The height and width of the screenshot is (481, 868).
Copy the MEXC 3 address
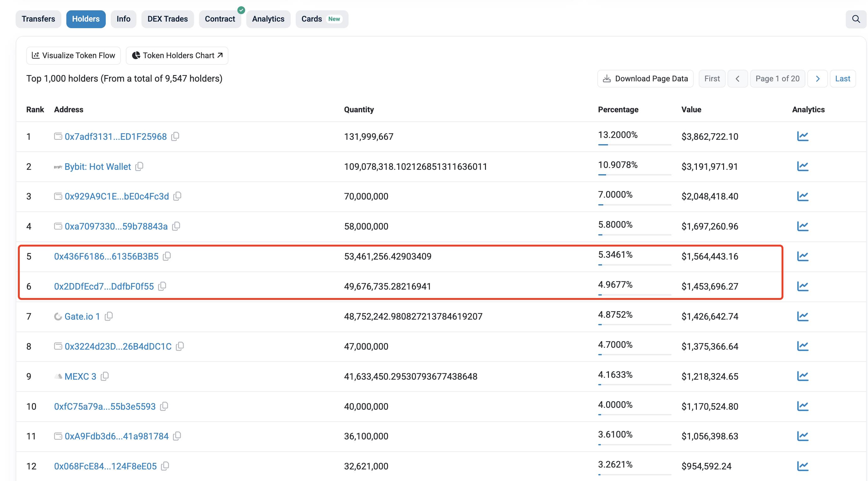(x=105, y=376)
